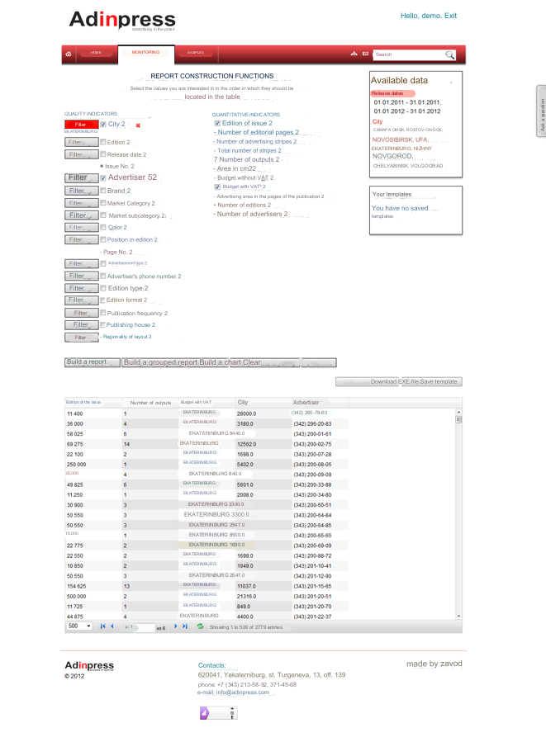546x756 pixels.
Task: Switch to the SAMPLES tab
Action: point(196,53)
